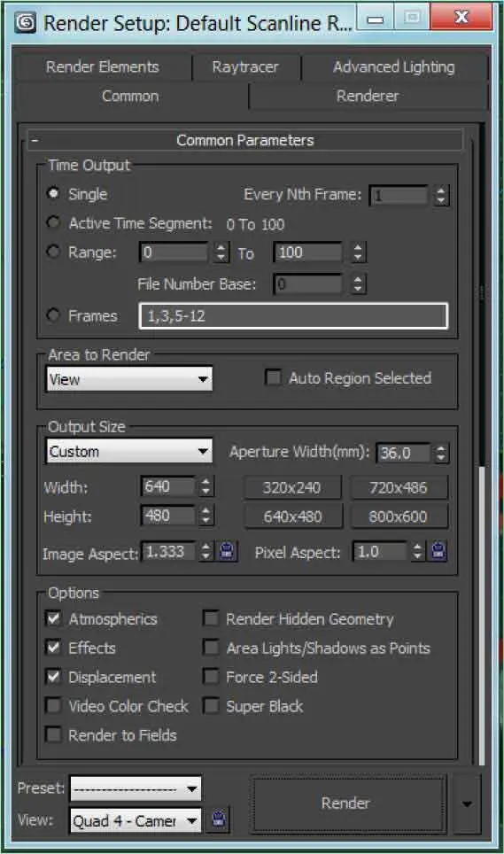Click the Width spinner arrows

click(205, 486)
